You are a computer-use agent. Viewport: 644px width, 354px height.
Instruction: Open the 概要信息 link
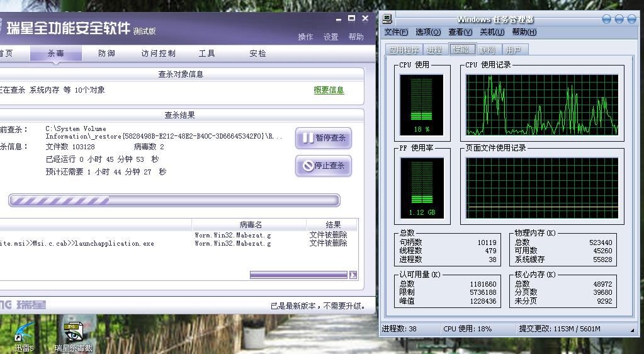tap(329, 90)
